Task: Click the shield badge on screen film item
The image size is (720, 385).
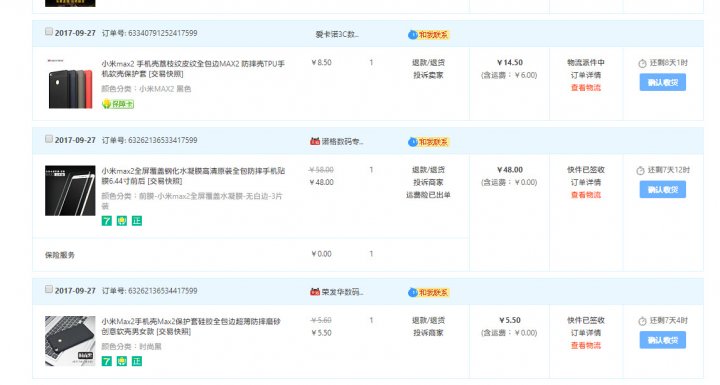Action: pos(122,221)
